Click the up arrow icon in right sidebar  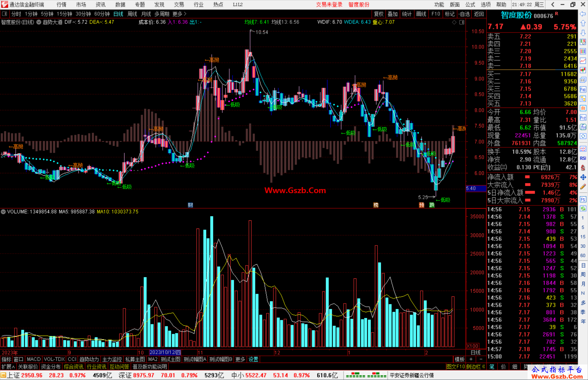point(583,23)
